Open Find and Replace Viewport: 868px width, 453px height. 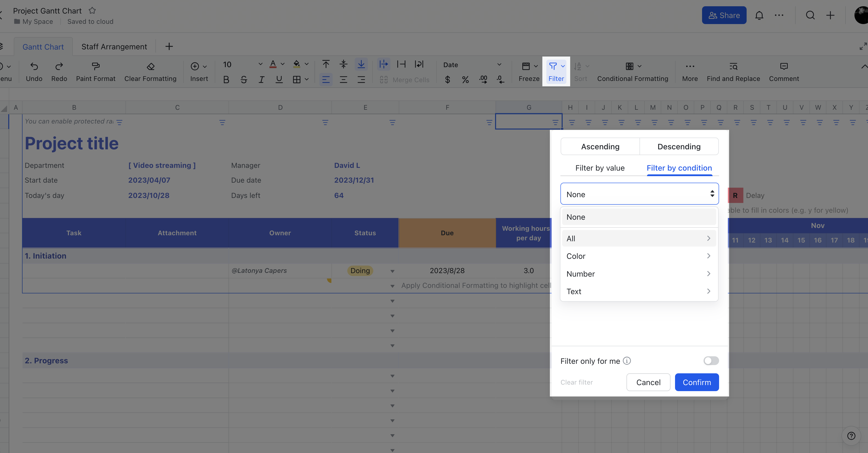click(x=733, y=71)
